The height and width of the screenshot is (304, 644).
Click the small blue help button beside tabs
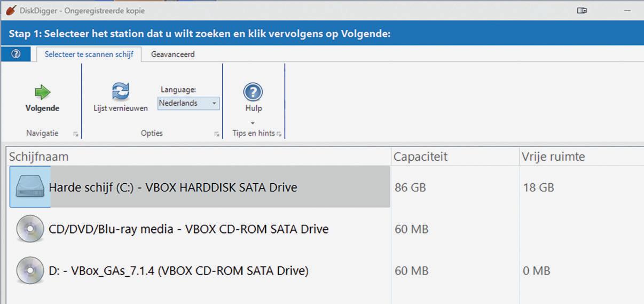pyautogui.click(x=16, y=54)
